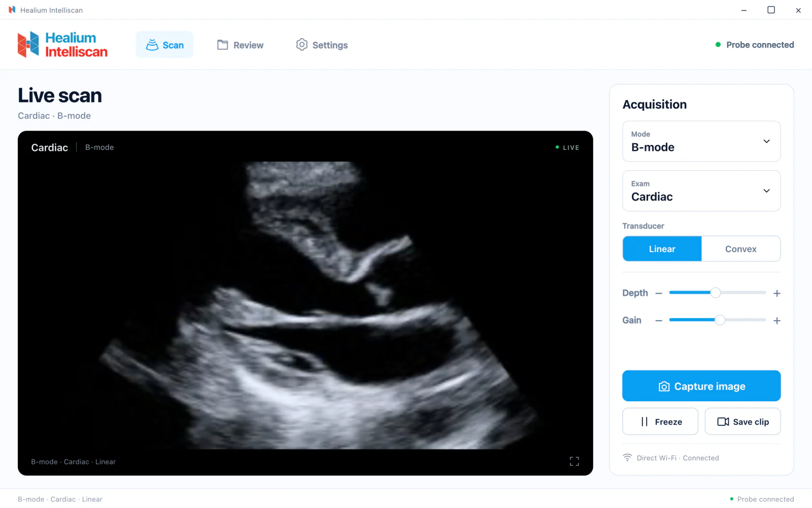The height and width of the screenshot is (508, 812).
Task: Click the 'Direct Wi-Fi · Connected' status text
Action: (x=678, y=458)
